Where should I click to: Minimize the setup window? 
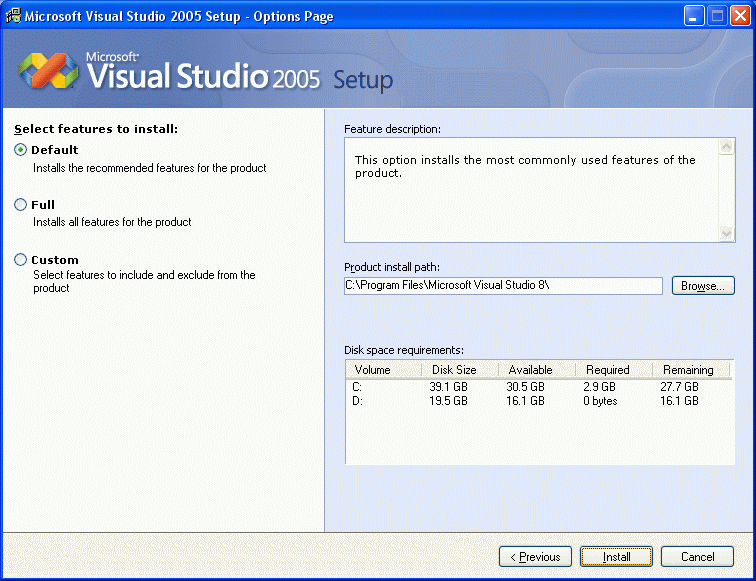coord(694,16)
